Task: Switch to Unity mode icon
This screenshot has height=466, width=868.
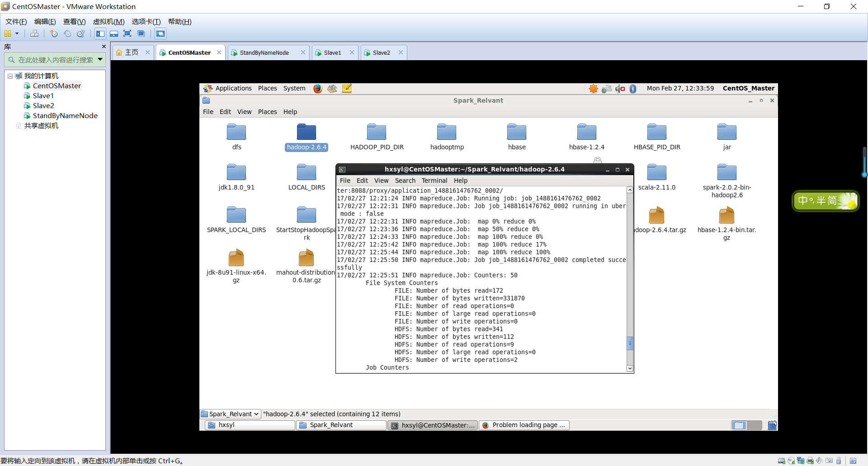Action: point(141,33)
